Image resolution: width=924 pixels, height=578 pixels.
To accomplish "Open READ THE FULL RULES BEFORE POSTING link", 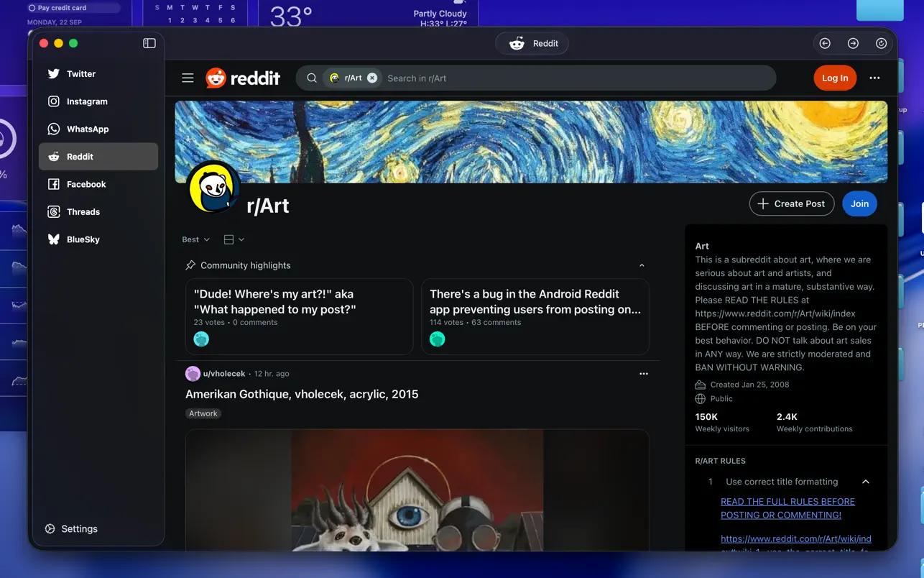I will tap(787, 508).
